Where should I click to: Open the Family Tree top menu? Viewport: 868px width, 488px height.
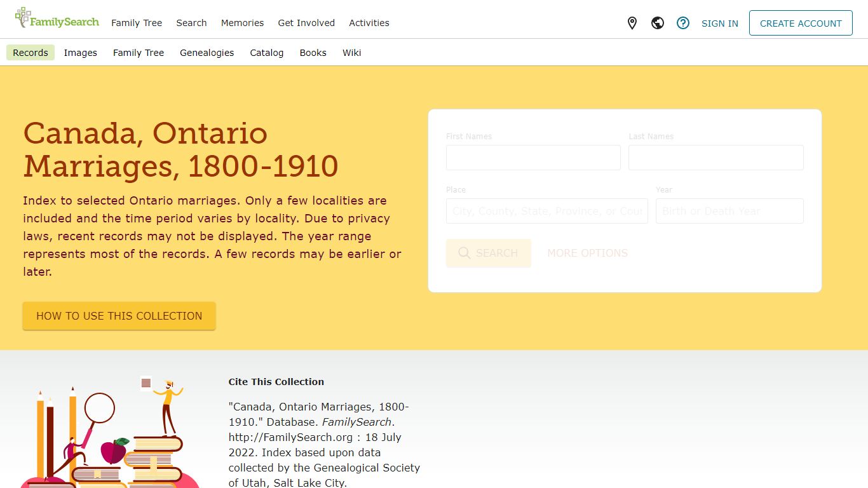137,23
